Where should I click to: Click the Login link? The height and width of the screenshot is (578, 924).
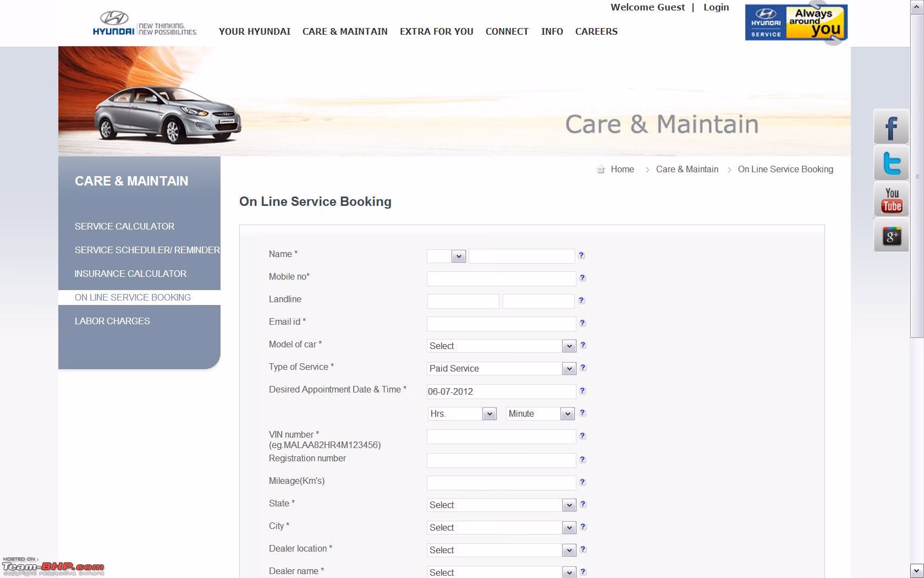click(x=716, y=7)
